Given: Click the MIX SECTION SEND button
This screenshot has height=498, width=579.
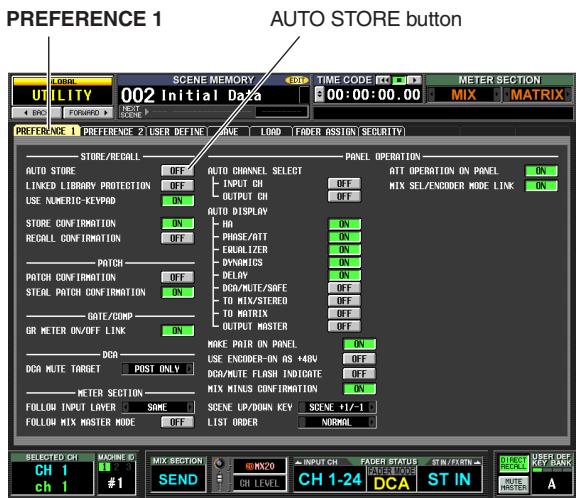Looking at the screenshot, I should [x=178, y=479].
